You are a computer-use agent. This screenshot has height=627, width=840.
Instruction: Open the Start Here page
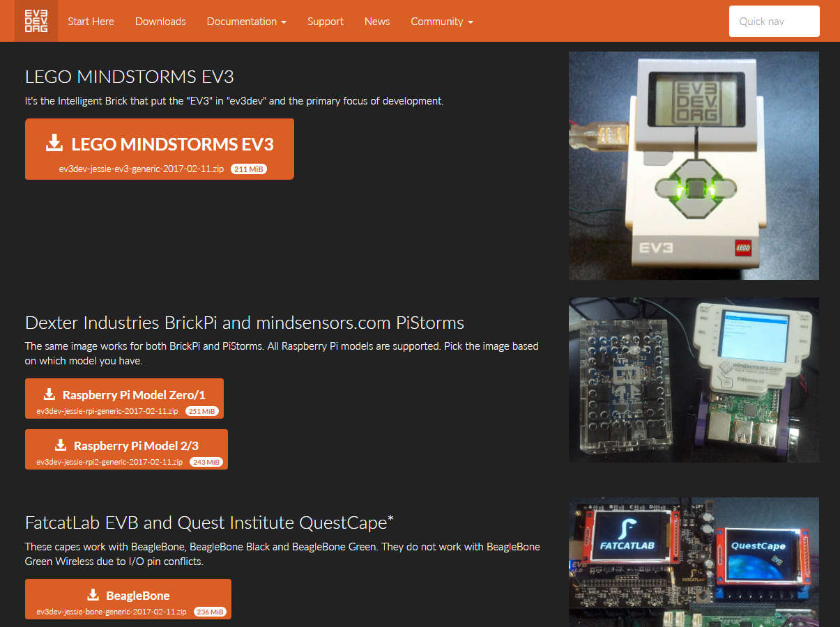tap(91, 22)
